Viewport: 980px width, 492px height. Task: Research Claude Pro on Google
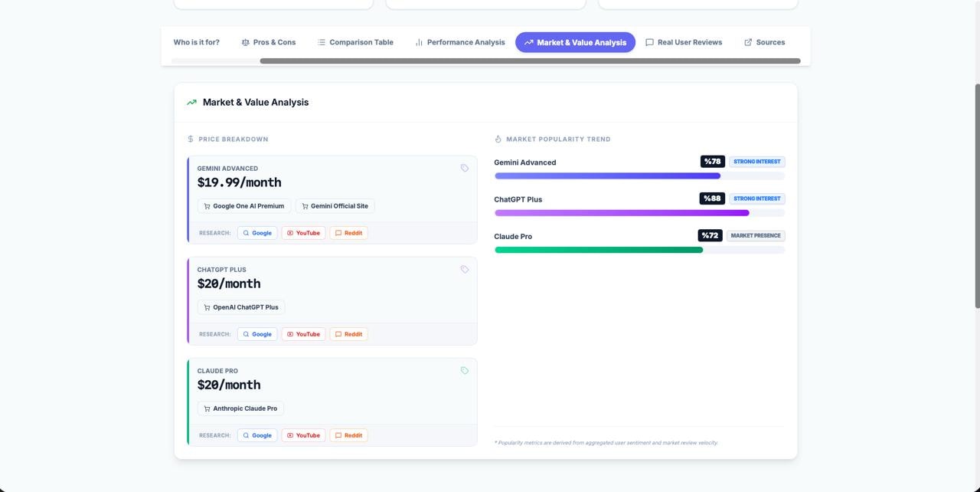(257, 435)
